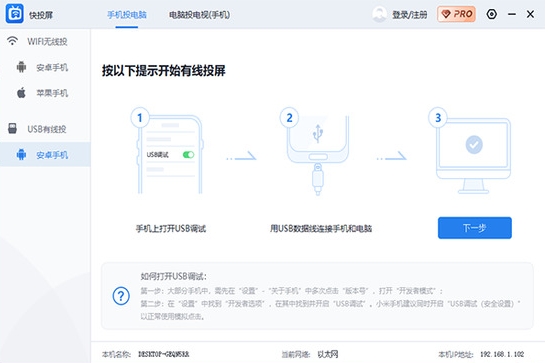Open settings via the gear icon
The image size is (549, 363).
tap(492, 14)
